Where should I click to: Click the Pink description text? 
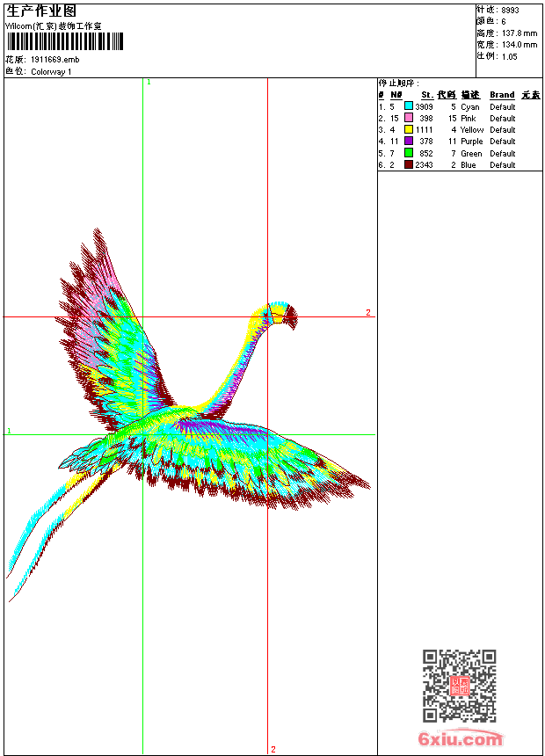469,118
